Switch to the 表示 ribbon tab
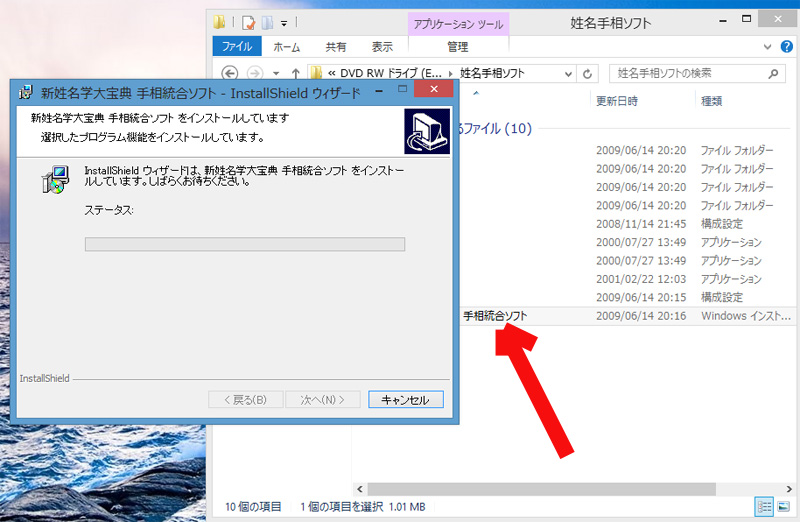This screenshot has width=800, height=522. click(382, 47)
